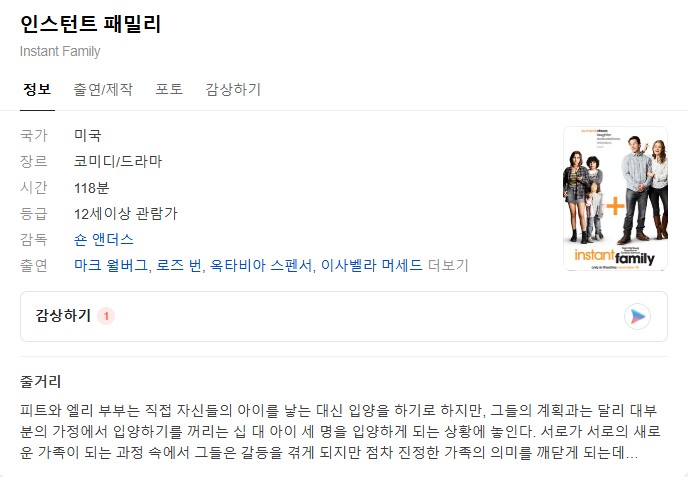
Task: Switch to the 포토 tab
Action: click(169, 90)
